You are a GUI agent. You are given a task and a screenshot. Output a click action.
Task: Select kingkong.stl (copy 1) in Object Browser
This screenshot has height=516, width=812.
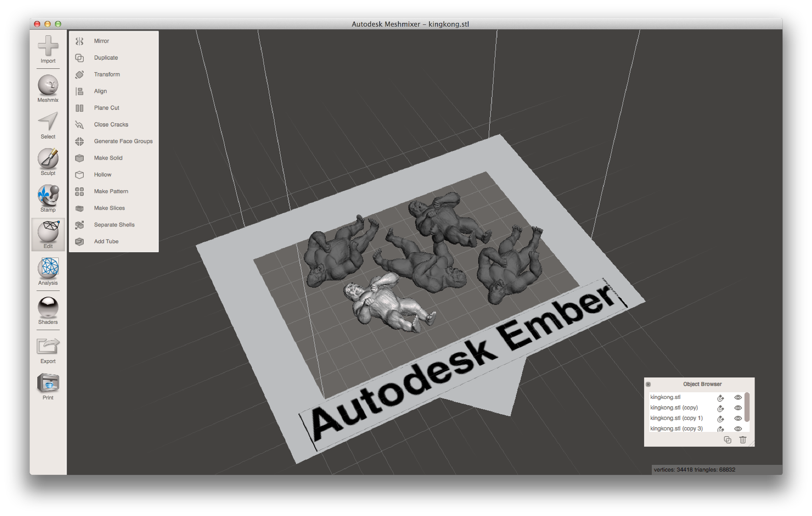[x=676, y=418]
